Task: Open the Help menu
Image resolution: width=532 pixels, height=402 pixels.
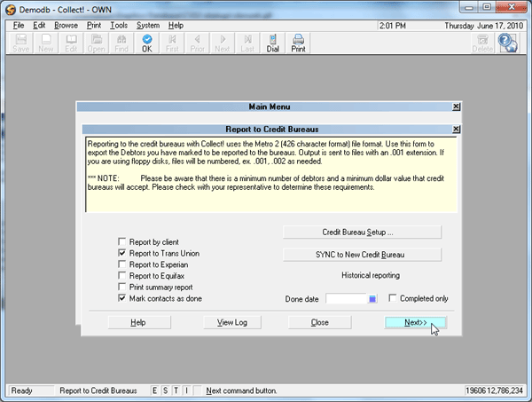Action: coord(176,26)
